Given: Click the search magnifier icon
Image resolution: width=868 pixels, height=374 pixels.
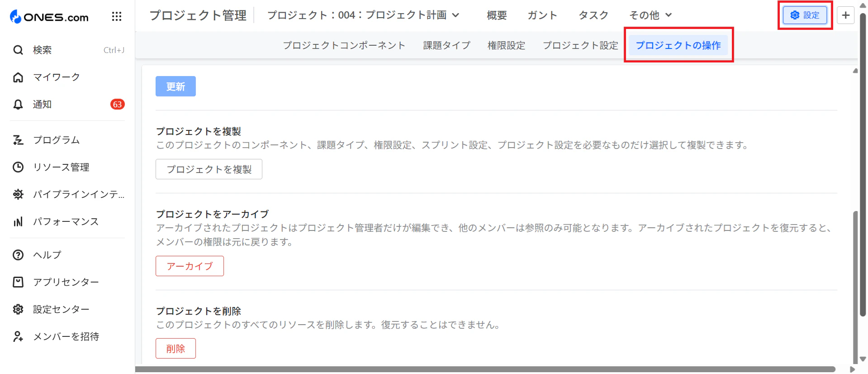Looking at the screenshot, I should point(18,50).
